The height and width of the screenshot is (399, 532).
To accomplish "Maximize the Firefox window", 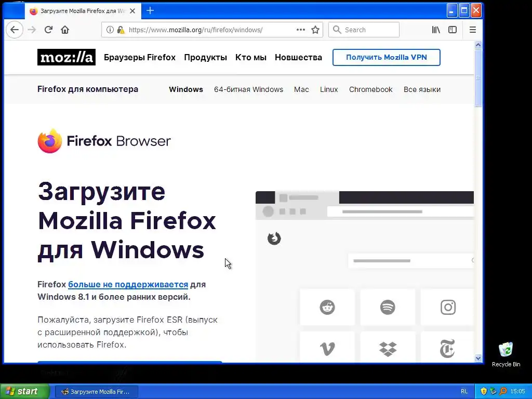I will (464, 10).
